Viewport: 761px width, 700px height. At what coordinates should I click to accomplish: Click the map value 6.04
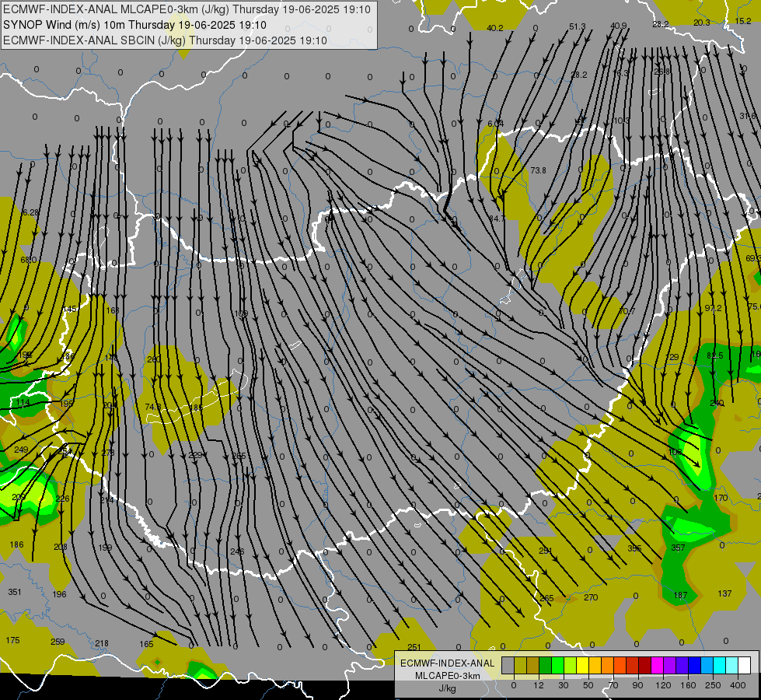coord(495,124)
